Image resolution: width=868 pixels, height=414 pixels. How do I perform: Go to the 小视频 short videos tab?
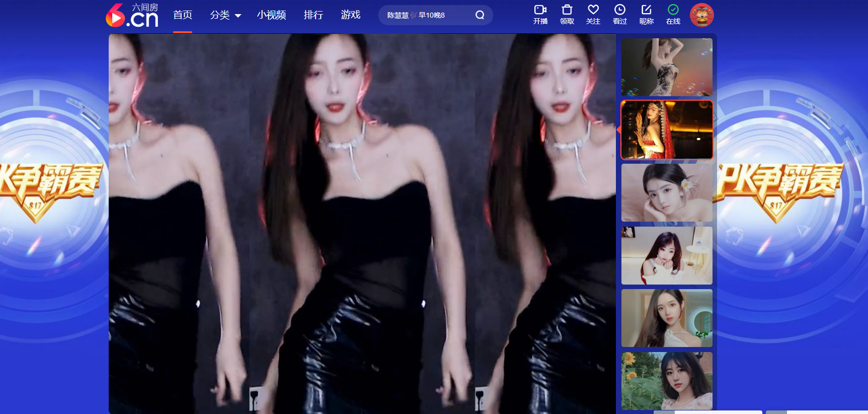click(272, 15)
